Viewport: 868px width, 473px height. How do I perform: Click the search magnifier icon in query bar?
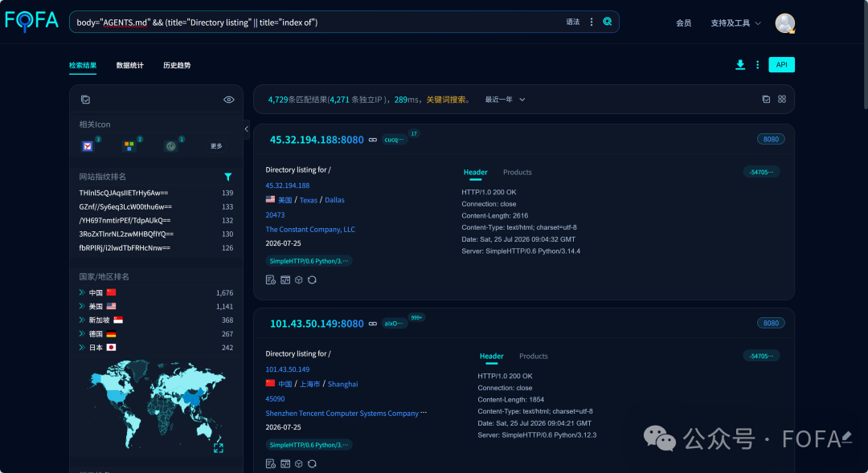pos(608,22)
